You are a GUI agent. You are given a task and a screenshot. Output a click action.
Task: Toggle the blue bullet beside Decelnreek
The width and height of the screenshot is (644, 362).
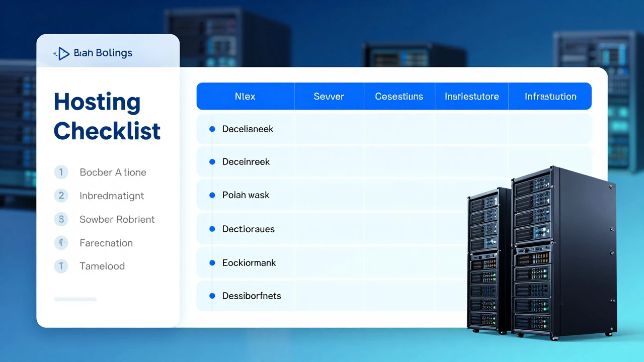212,162
